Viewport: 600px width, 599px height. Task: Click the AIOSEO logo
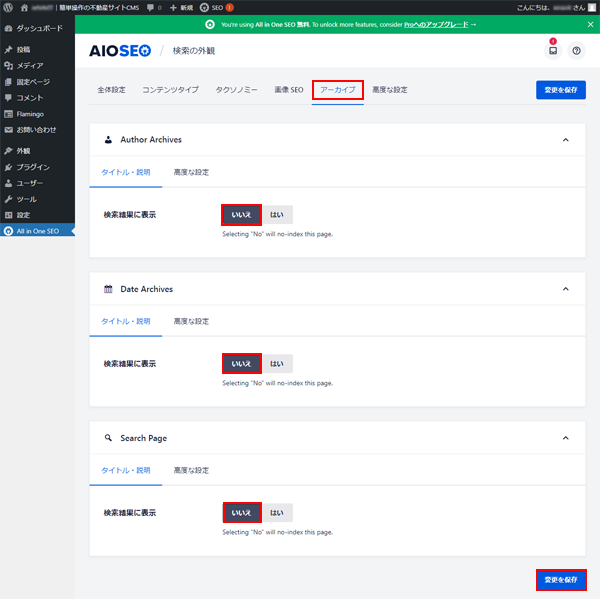tap(120, 51)
